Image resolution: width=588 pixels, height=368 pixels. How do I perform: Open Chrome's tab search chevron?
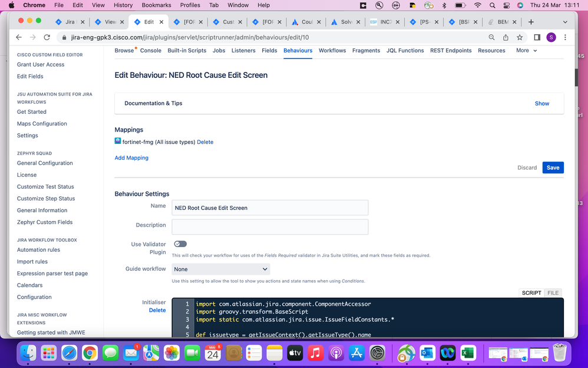[x=565, y=22]
